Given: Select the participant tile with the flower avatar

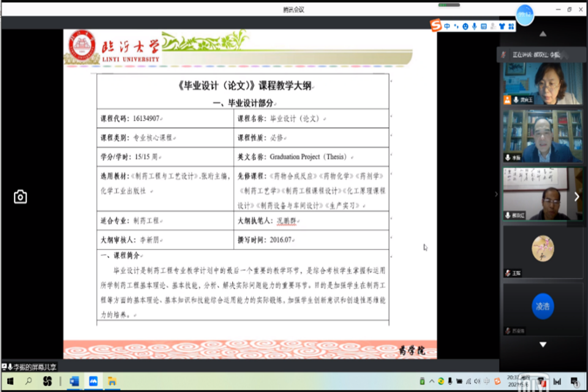Looking at the screenshot, I should [x=543, y=251].
